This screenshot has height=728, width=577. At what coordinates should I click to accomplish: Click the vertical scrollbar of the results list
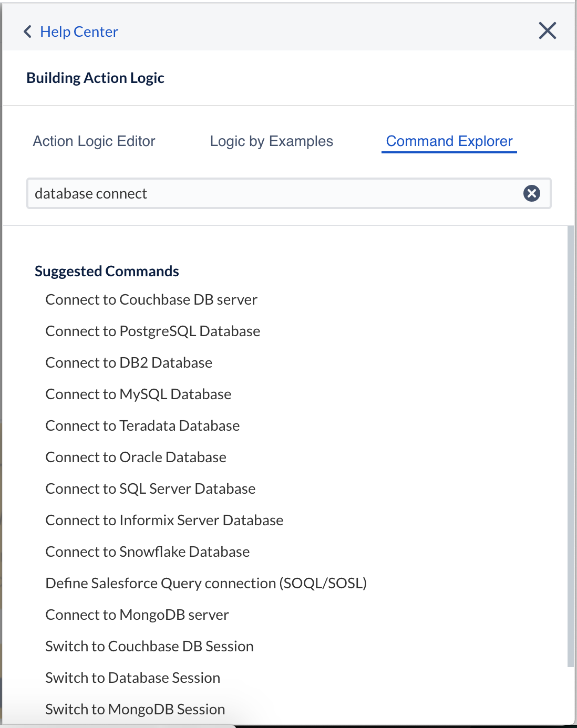(x=570, y=446)
